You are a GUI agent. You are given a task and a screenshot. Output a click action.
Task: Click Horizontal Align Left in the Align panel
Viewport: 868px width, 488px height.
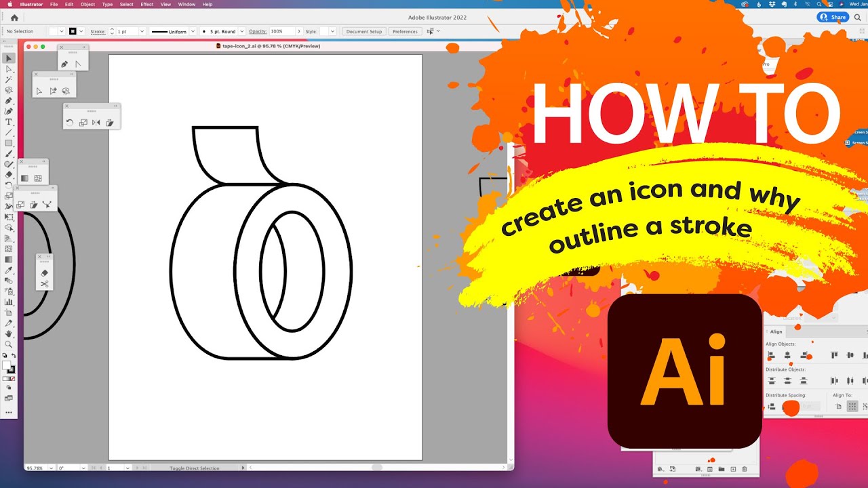point(771,355)
